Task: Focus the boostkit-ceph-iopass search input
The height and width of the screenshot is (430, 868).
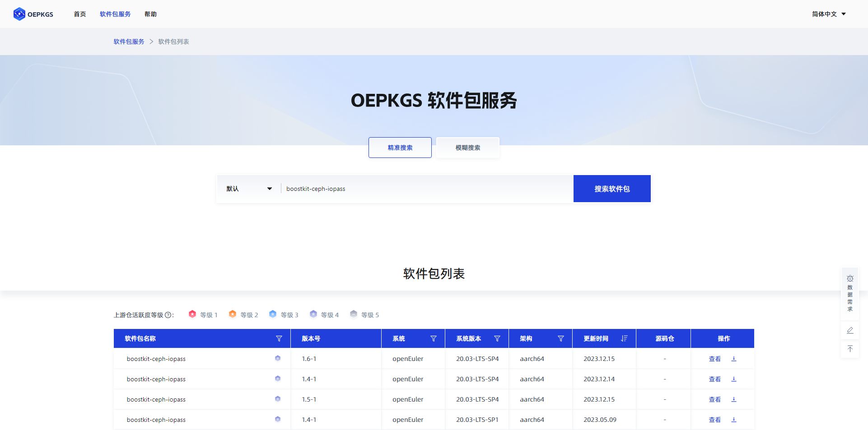Action: [427, 189]
